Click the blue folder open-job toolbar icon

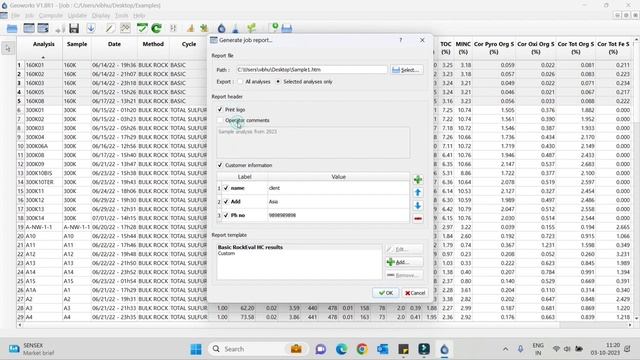tap(12, 28)
